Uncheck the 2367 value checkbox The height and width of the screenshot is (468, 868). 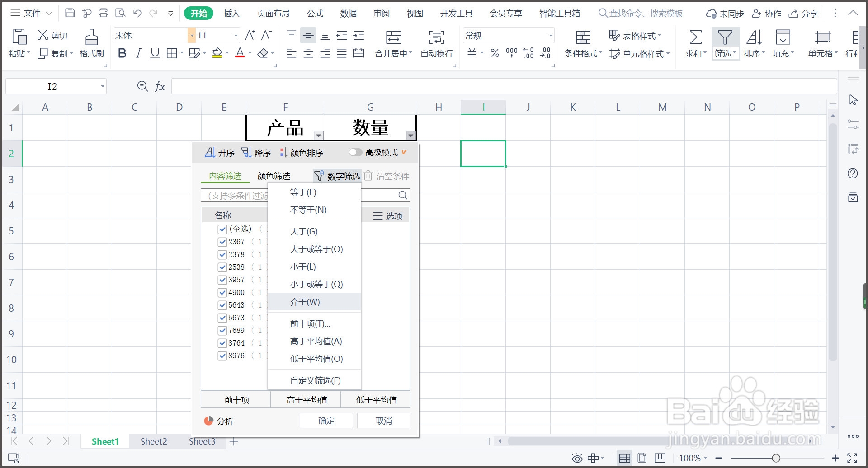pyautogui.click(x=222, y=242)
